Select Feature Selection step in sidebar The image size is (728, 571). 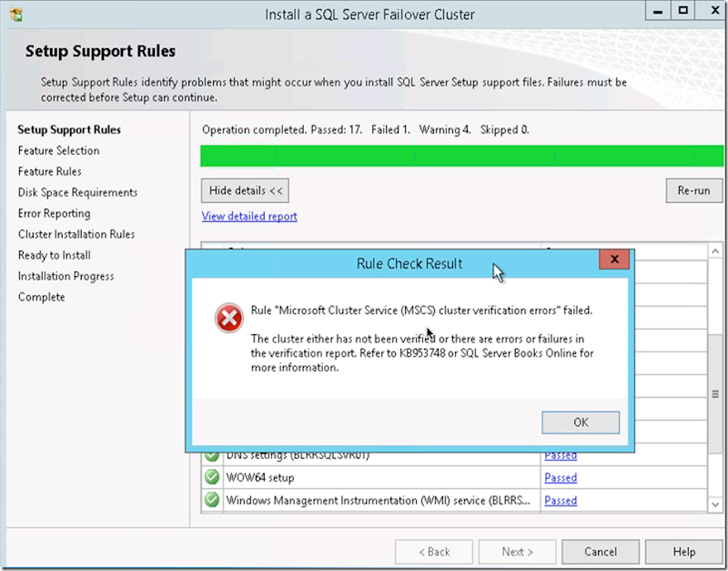(x=58, y=150)
